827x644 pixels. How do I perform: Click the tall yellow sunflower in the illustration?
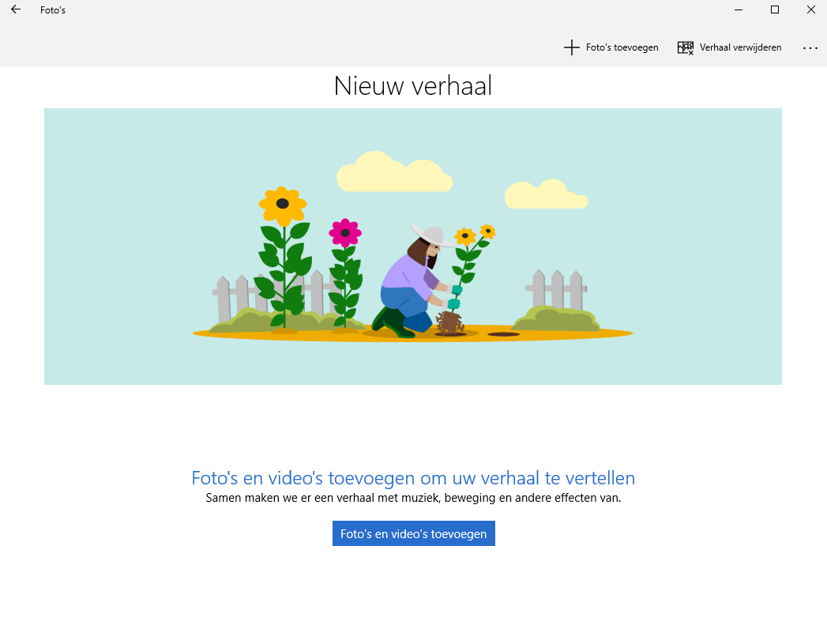click(x=282, y=204)
